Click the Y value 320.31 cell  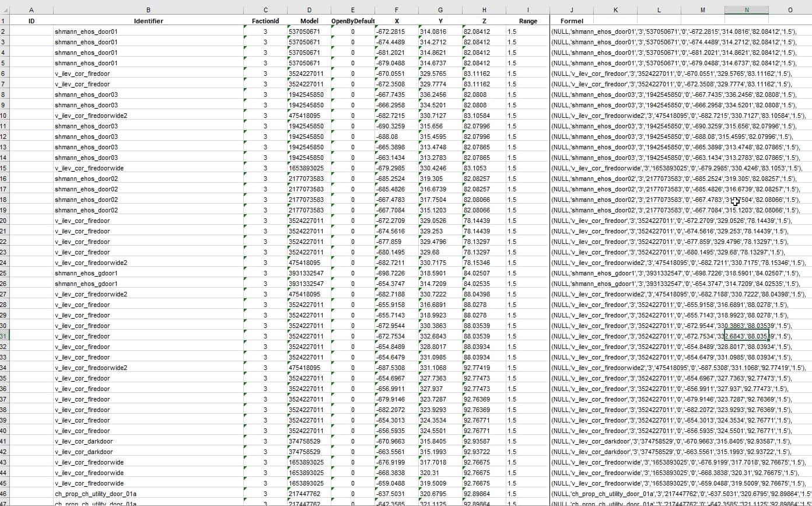[x=440, y=473]
